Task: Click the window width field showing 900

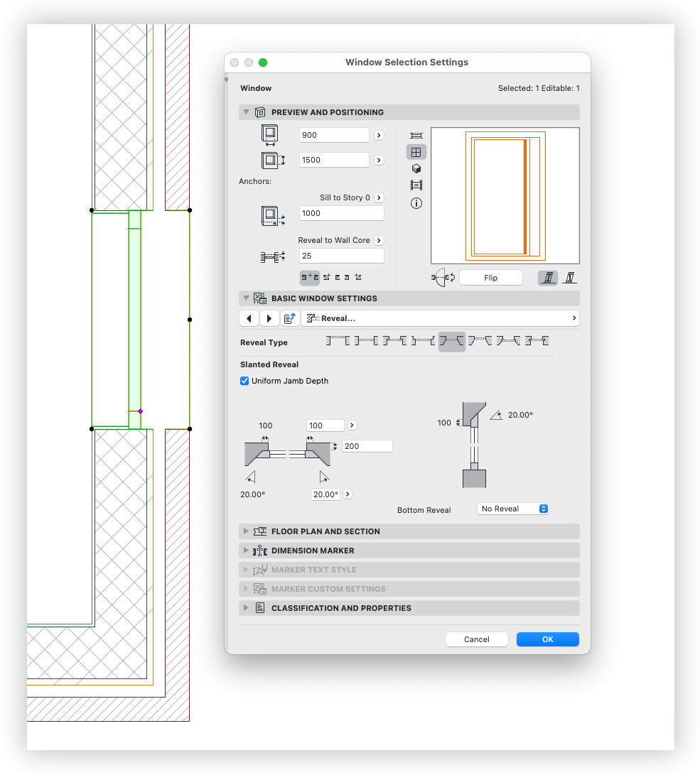Action: (333, 135)
